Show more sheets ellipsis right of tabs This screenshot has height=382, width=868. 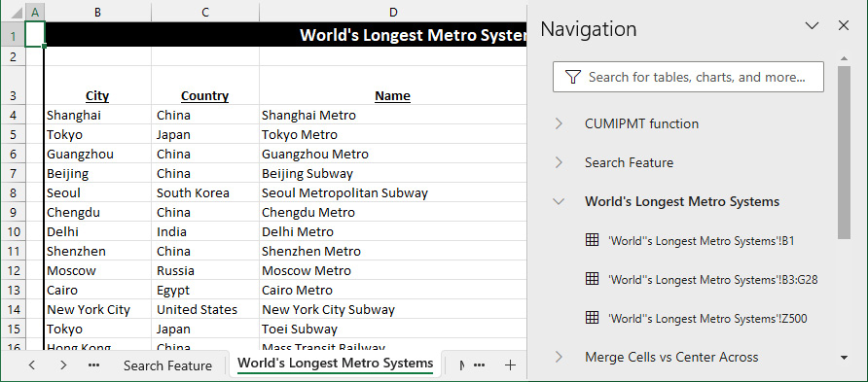(480, 365)
